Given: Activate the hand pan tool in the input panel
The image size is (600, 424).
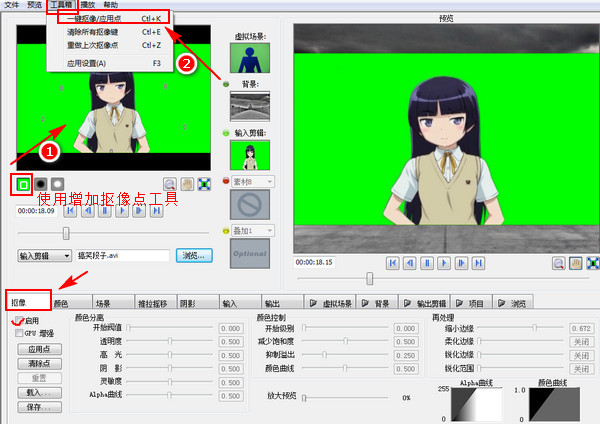Looking at the screenshot, I should (187, 184).
